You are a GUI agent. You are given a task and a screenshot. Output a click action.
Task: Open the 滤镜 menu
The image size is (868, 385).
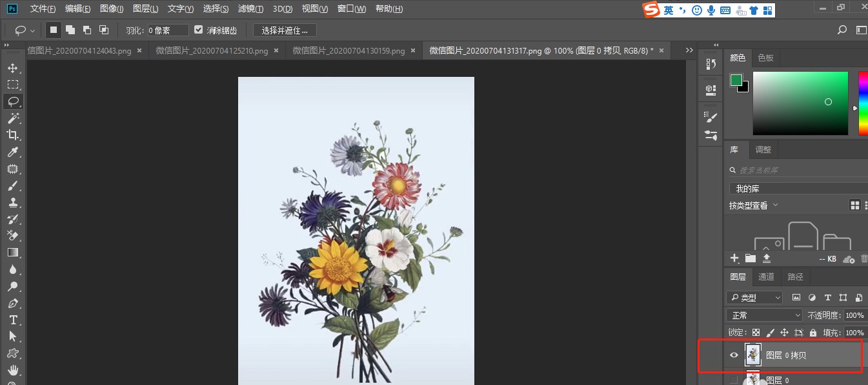click(251, 10)
